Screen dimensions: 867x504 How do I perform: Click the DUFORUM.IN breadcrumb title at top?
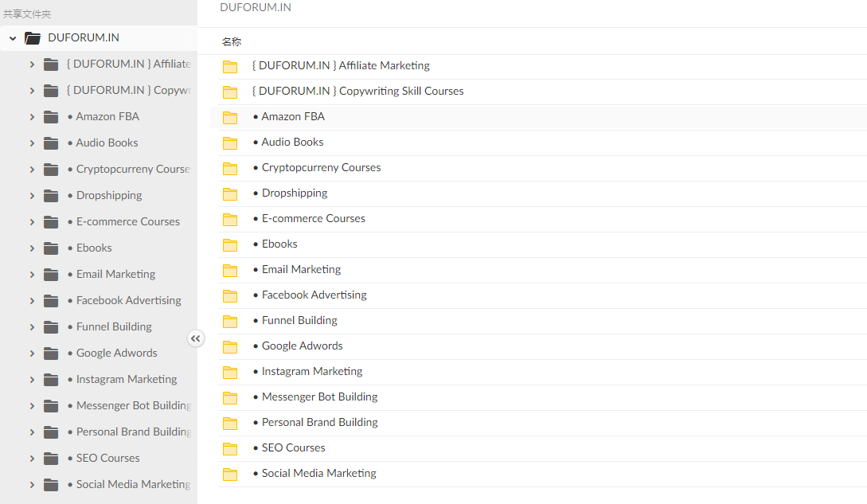(256, 7)
